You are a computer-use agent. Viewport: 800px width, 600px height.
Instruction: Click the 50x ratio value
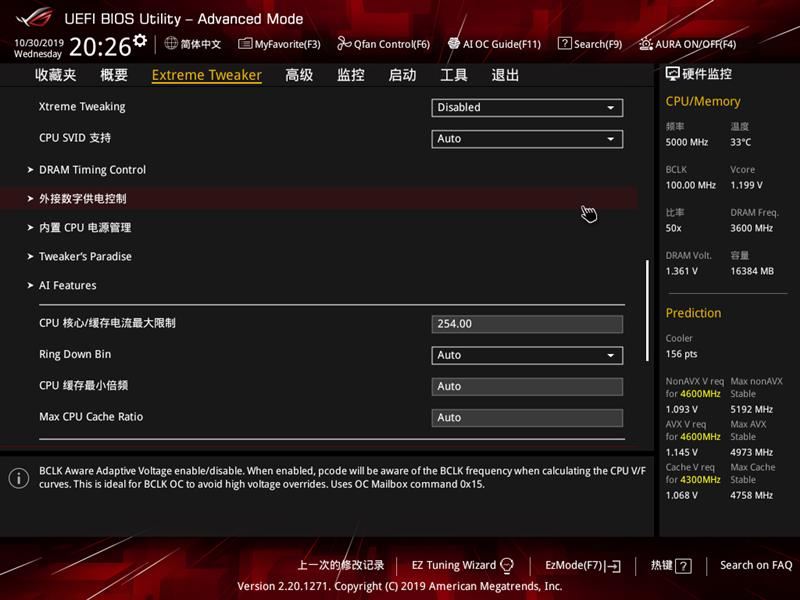click(x=673, y=228)
